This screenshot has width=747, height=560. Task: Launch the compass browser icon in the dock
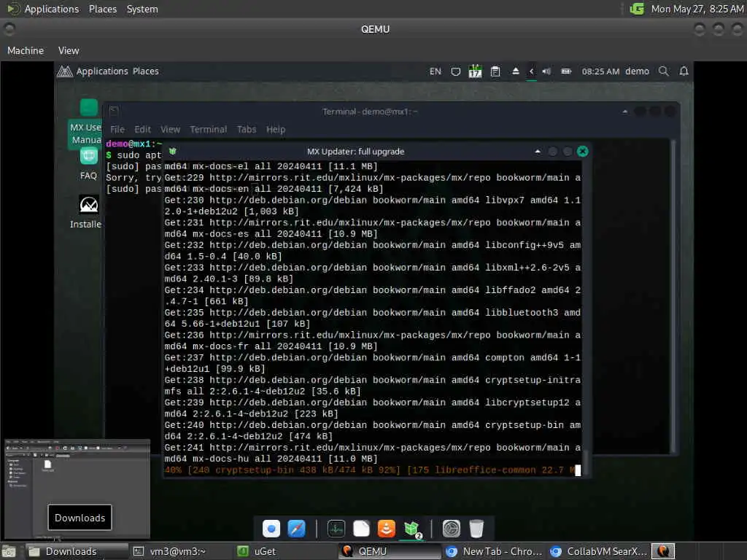(x=296, y=529)
